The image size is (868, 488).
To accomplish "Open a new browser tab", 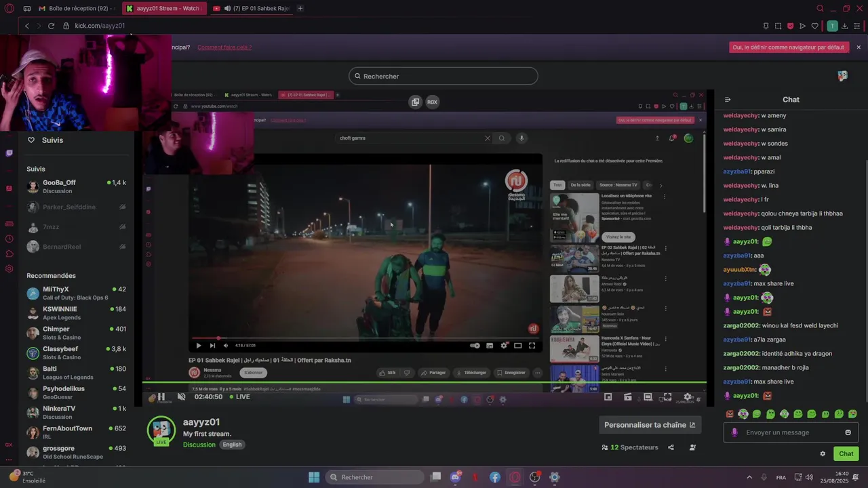I will [300, 8].
